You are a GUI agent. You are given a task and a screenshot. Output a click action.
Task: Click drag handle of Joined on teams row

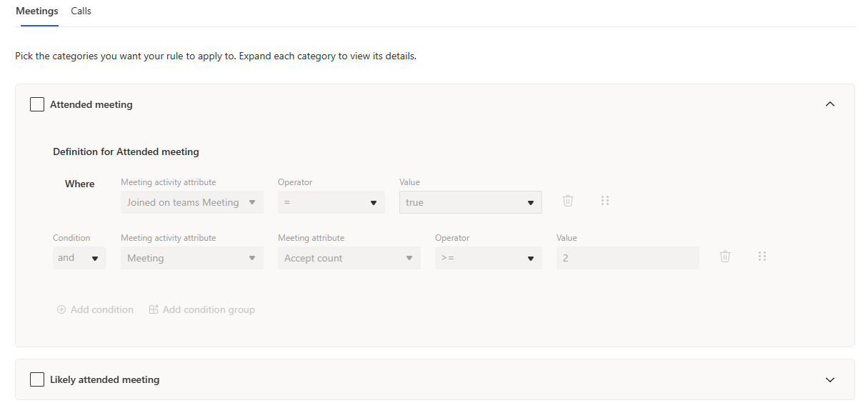pyautogui.click(x=605, y=201)
